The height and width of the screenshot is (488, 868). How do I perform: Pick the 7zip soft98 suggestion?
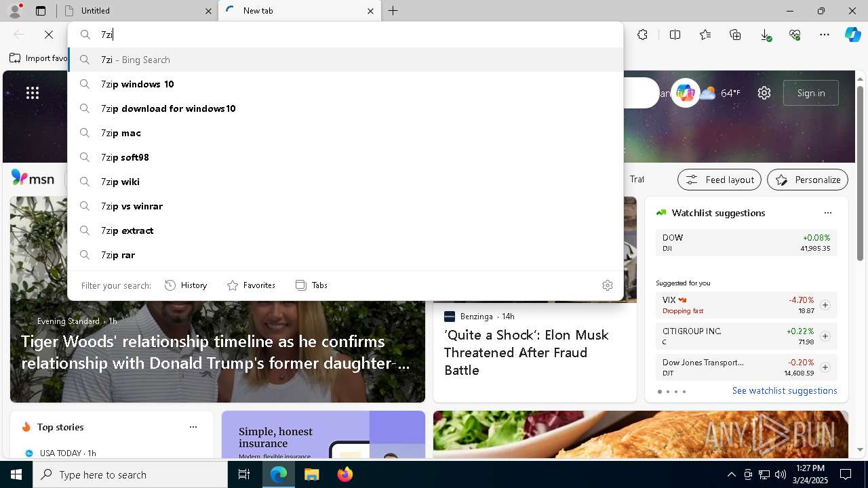pos(345,157)
